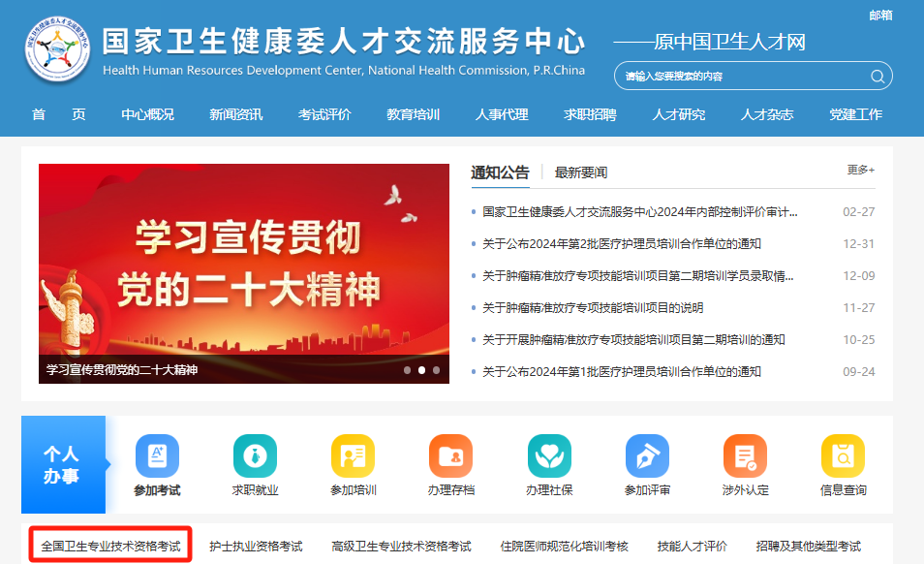Open the 教育培训 menu
The image size is (924, 564).
coord(414,114)
